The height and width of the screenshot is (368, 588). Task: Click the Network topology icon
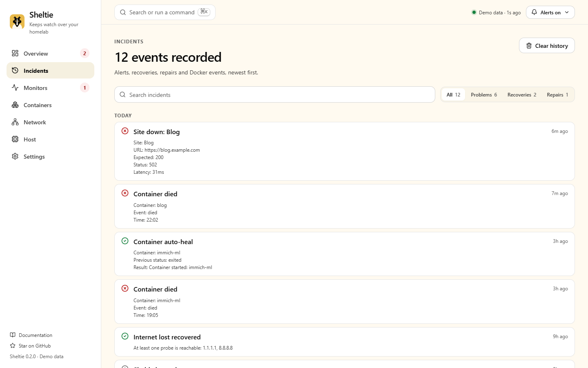[x=15, y=122]
